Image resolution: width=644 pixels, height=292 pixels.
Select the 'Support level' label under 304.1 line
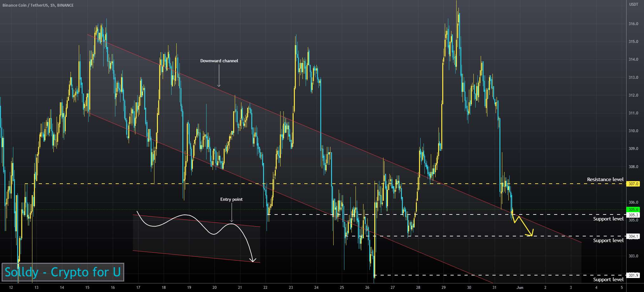(608, 241)
